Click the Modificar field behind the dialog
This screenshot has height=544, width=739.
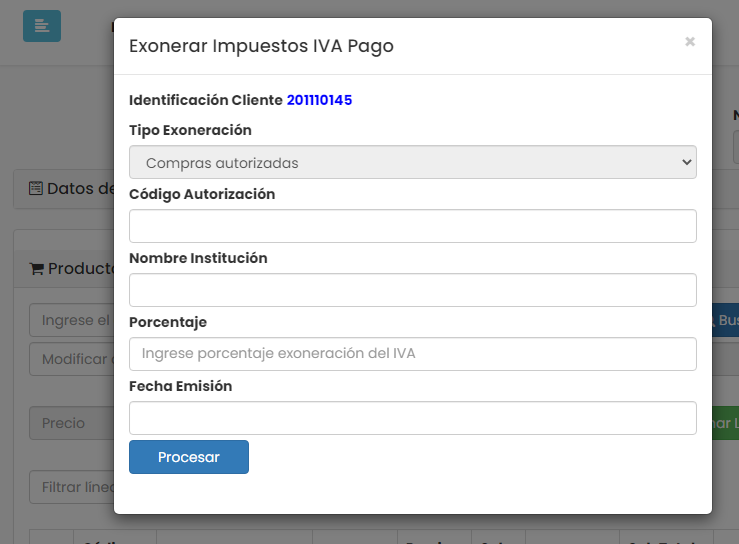coord(72,359)
